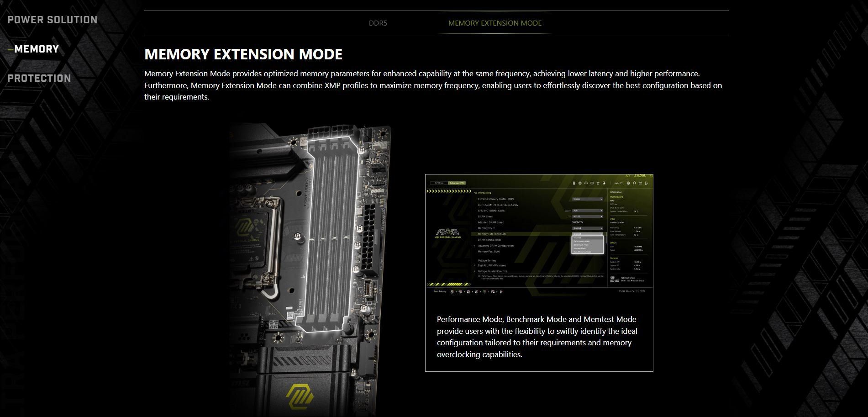Select MEMORY in the left sidebar
The image size is (868, 417).
point(37,49)
